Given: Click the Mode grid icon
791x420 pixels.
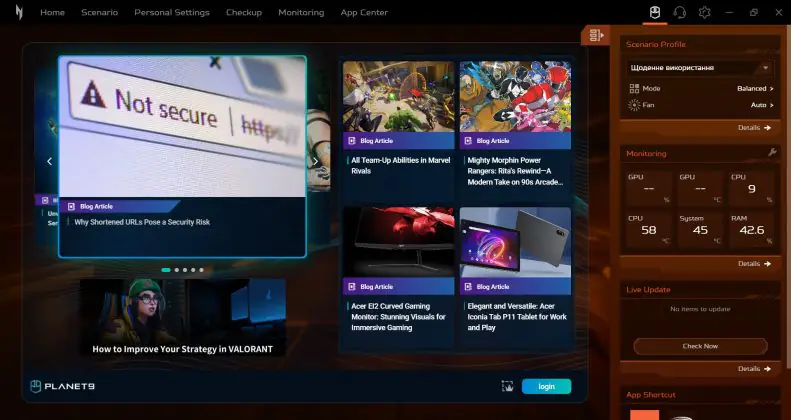Looking at the screenshot, I should pyautogui.click(x=634, y=89).
